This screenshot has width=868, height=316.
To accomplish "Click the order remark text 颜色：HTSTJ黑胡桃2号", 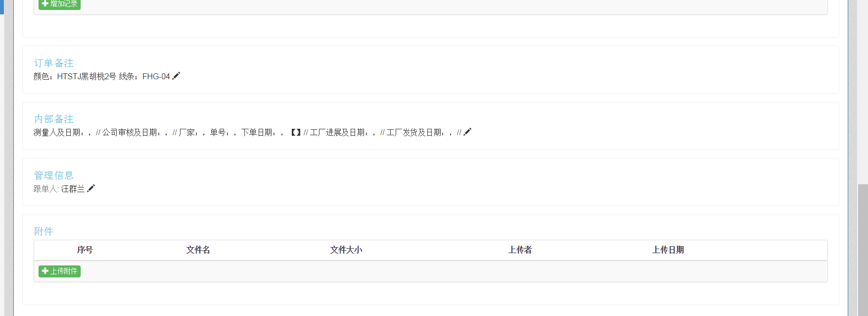I will (75, 76).
